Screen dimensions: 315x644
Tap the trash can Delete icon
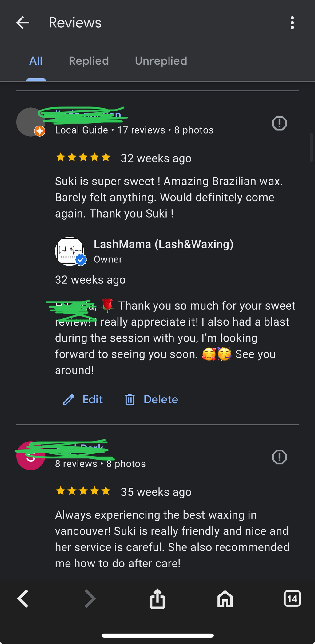point(130,400)
